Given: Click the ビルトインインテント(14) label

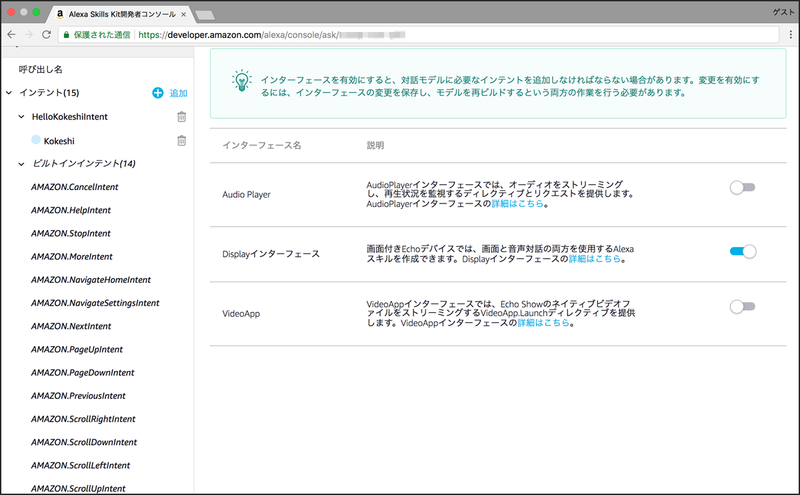Looking at the screenshot, I should coord(84,163).
